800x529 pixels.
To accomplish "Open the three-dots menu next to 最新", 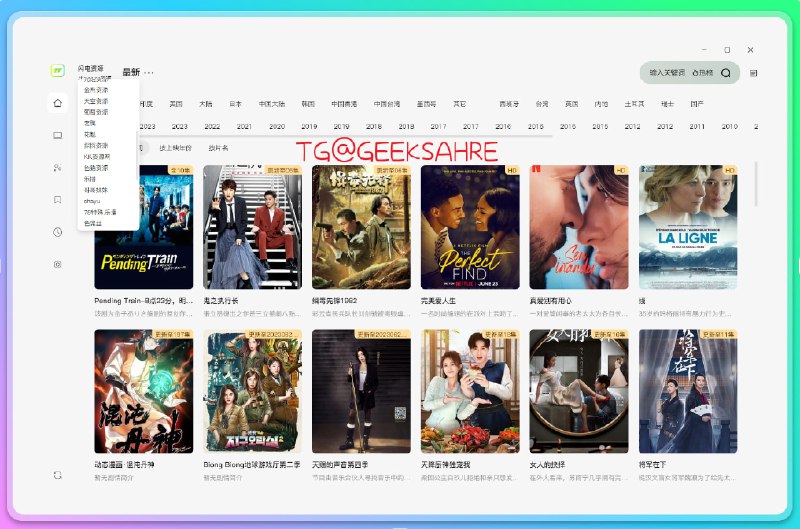I will tap(149, 72).
